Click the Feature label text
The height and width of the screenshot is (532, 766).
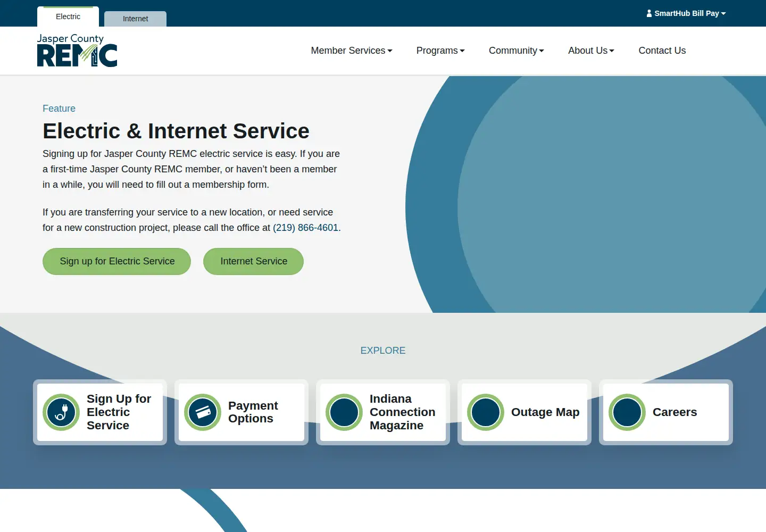(x=59, y=109)
